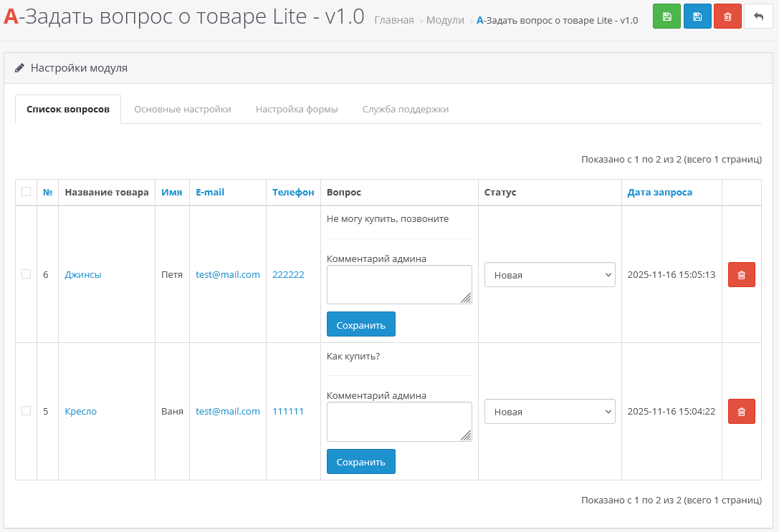This screenshot has height=532, width=779.
Task: Open the Кресло product link
Action: click(x=80, y=412)
